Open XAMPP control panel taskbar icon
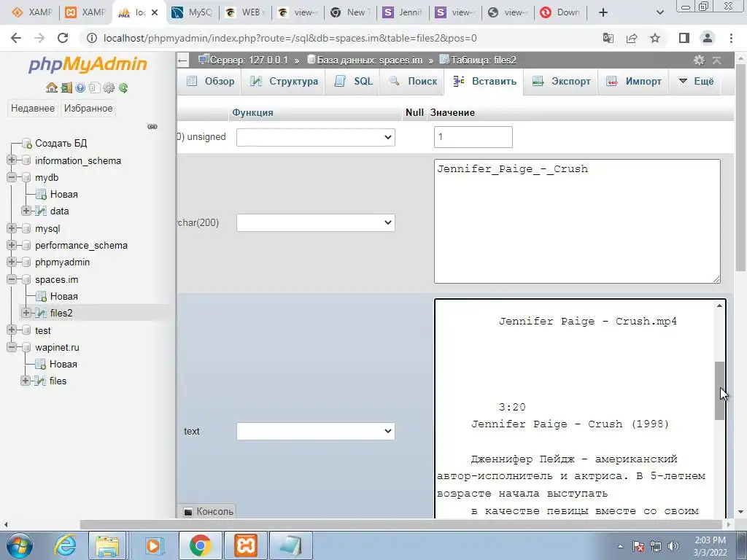747x560 pixels. (x=245, y=545)
